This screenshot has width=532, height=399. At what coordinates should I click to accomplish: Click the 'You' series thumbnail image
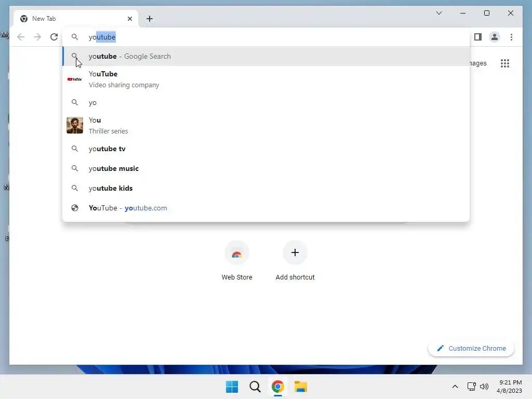click(x=75, y=125)
